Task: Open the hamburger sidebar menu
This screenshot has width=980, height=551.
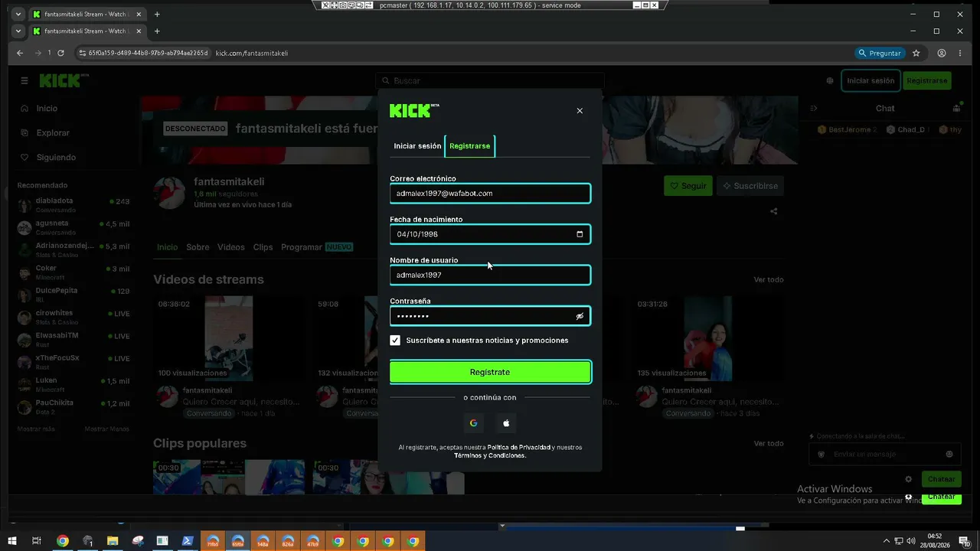Action: [x=24, y=80]
